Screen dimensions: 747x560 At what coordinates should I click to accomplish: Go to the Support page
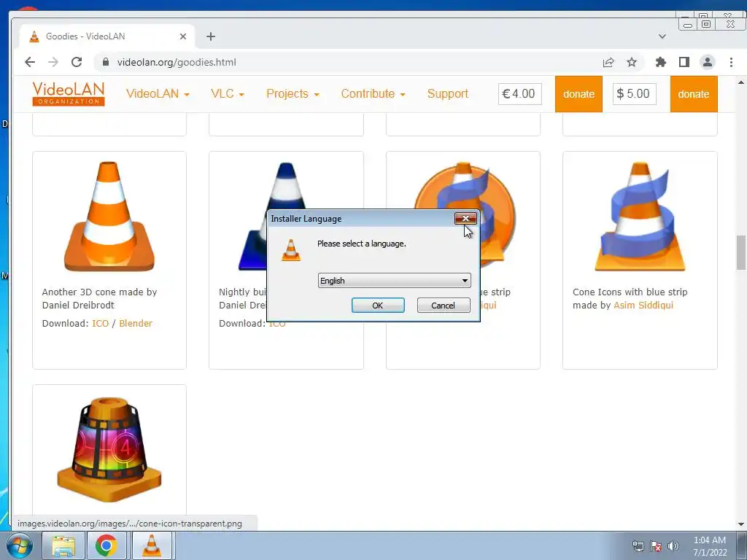(x=447, y=94)
